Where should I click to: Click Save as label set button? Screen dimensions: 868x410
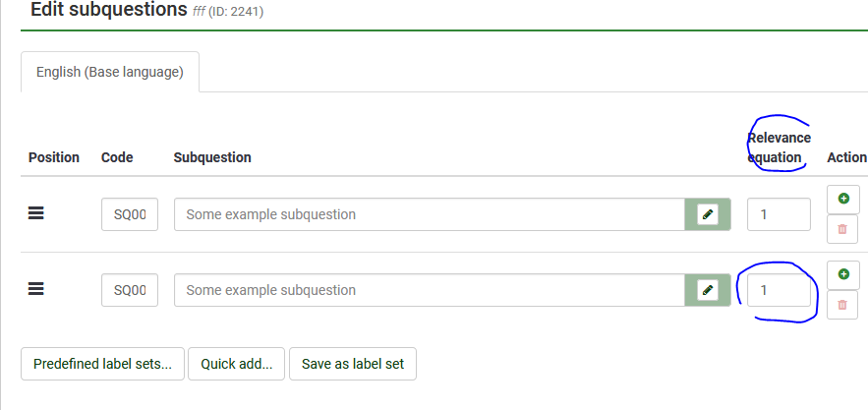tap(353, 364)
